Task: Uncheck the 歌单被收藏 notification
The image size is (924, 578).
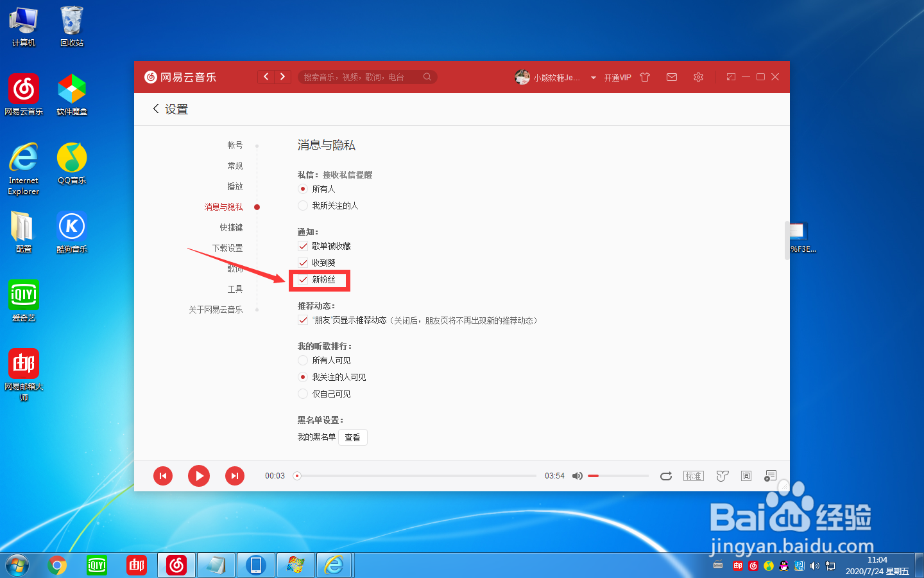Action: [x=303, y=246]
